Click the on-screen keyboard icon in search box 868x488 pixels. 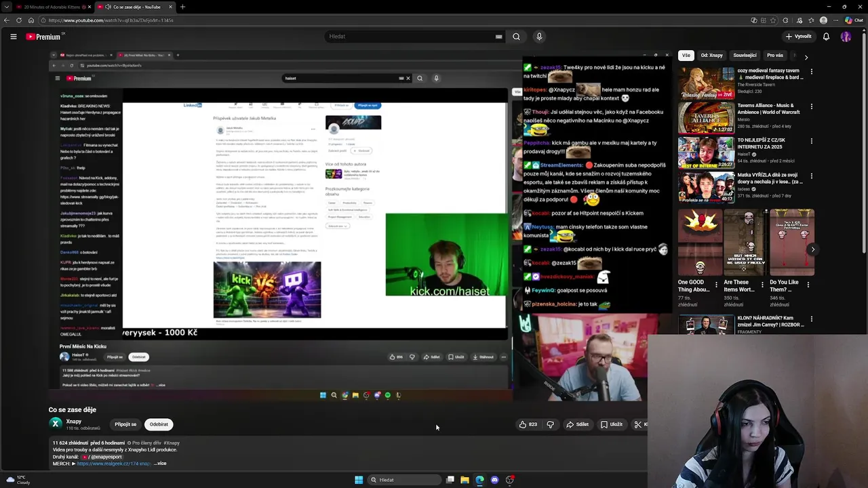coord(498,37)
